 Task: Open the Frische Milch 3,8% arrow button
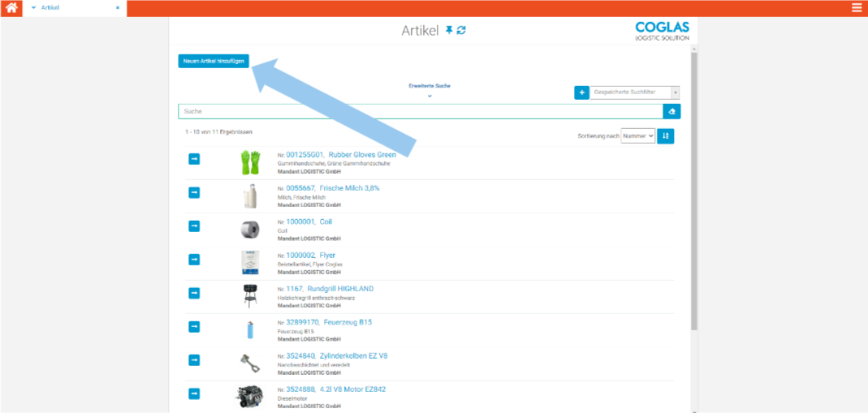(x=194, y=192)
